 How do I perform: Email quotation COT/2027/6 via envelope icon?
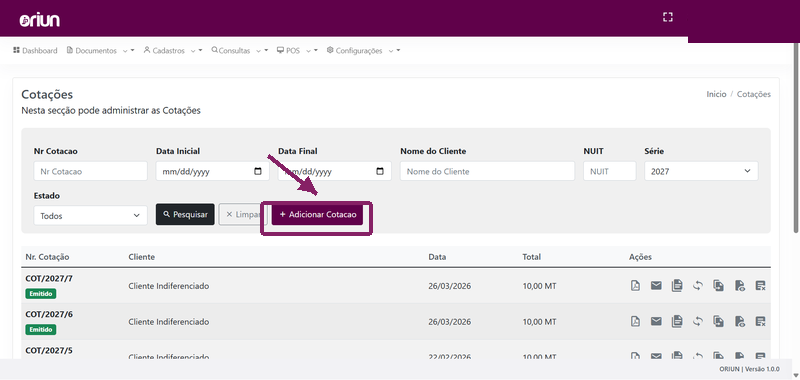pyautogui.click(x=656, y=321)
